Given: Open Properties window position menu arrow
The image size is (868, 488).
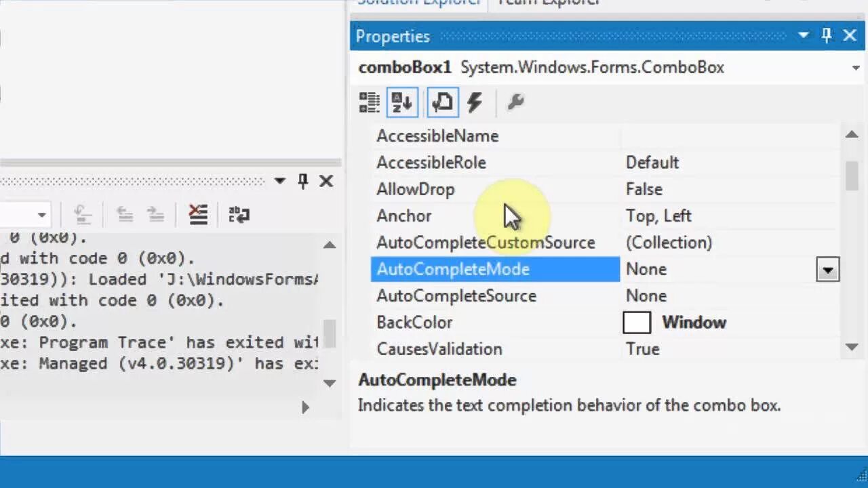Looking at the screenshot, I should 804,35.
